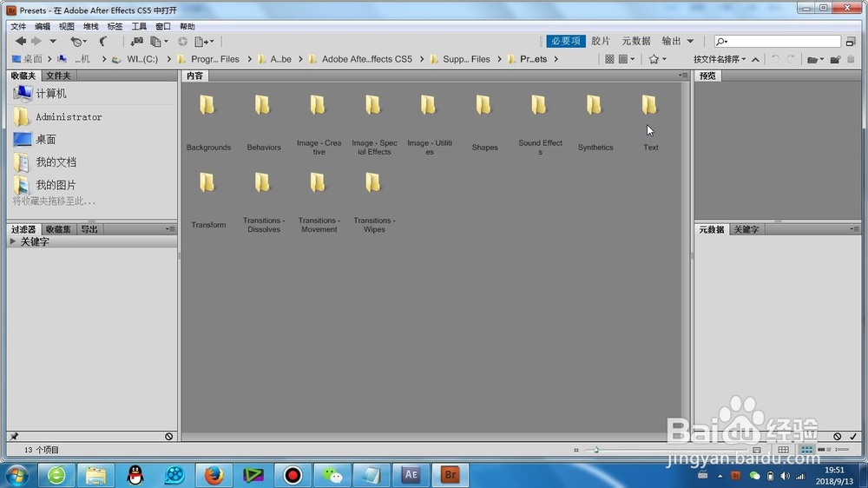Select the 关键字 tab in right panel

click(x=746, y=229)
